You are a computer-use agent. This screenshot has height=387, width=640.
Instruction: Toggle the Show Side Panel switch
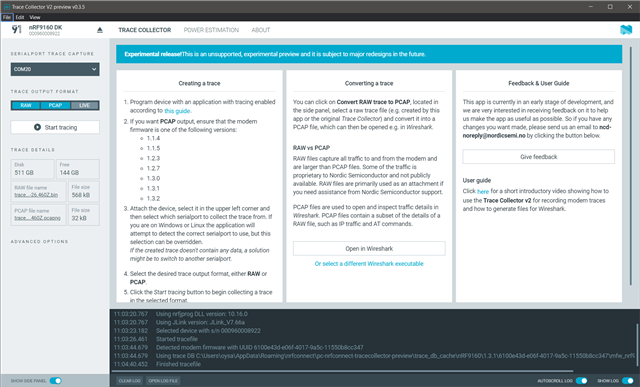coord(56,380)
